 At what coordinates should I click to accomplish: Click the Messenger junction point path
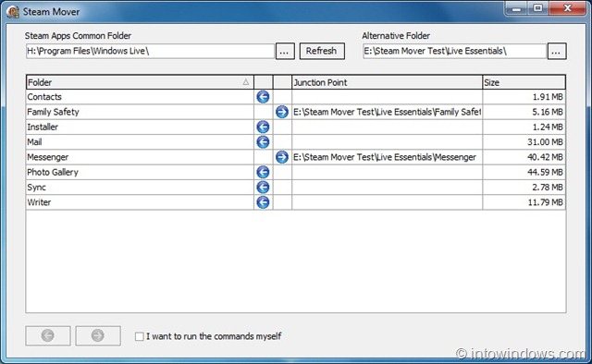point(385,157)
